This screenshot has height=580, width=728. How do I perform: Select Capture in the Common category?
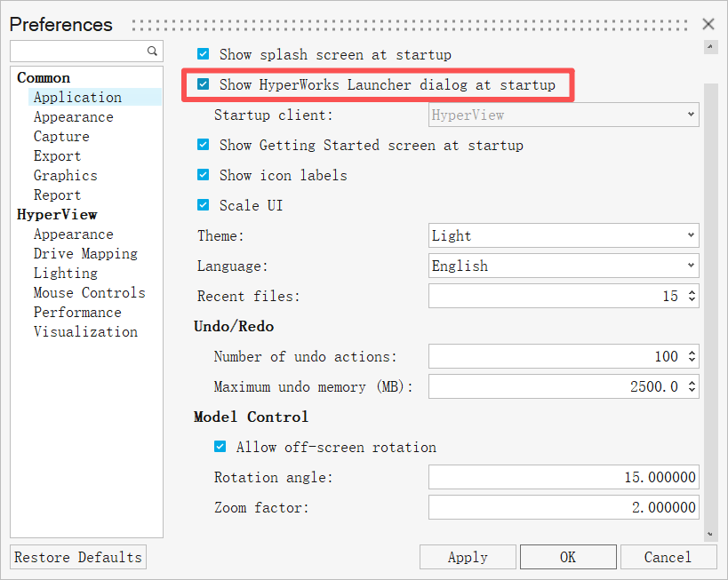click(x=61, y=137)
